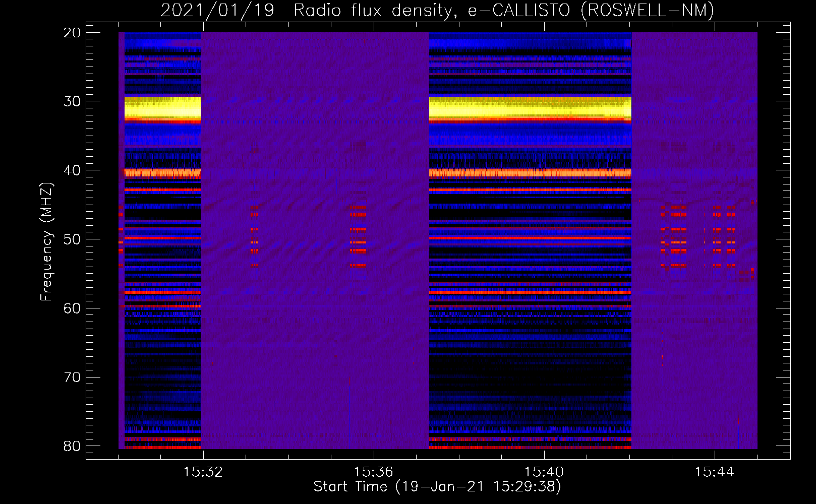Screen dimensions: 816x504
Task: Click the 'Start Time (19-Jan-21 15:29:38)' x-axis label
Action: 437,487
